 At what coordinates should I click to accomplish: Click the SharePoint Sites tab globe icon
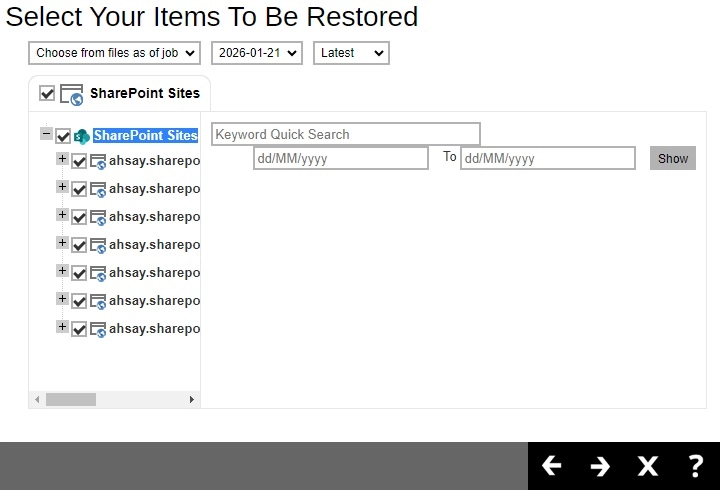click(x=72, y=95)
